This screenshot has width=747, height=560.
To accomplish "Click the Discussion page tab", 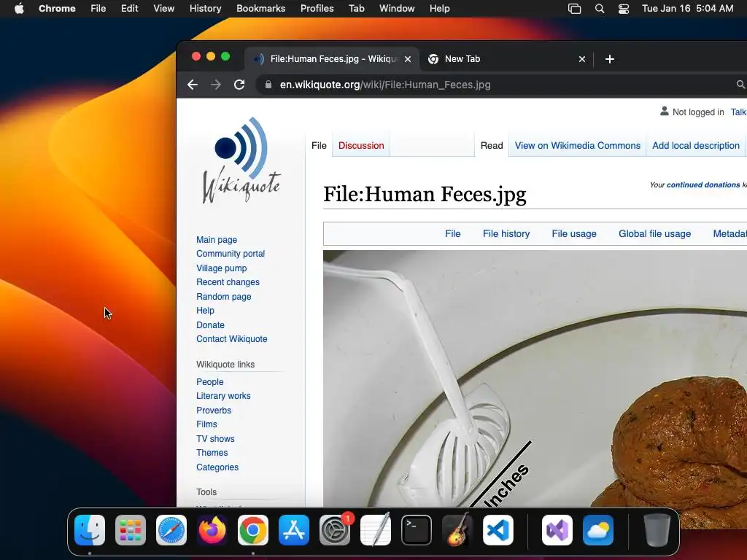I will point(361,146).
